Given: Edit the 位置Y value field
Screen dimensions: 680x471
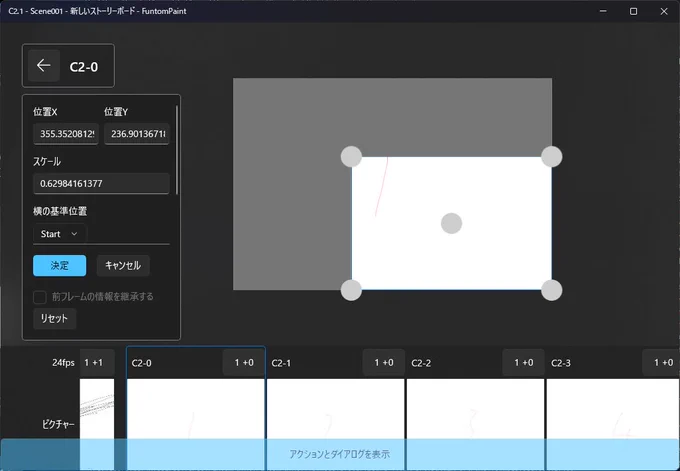Looking at the screenshot, I should pos(137,134).
